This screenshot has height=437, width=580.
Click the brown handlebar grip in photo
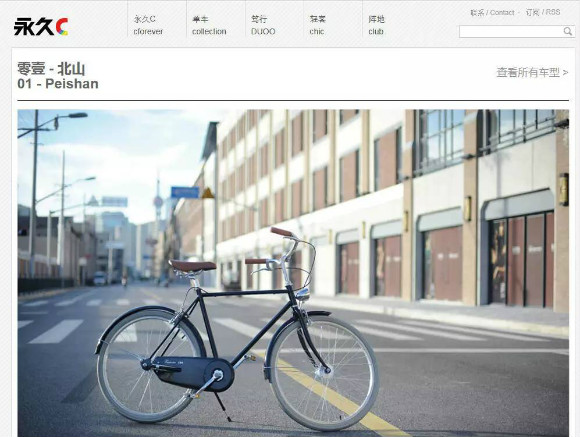[281, 232]
